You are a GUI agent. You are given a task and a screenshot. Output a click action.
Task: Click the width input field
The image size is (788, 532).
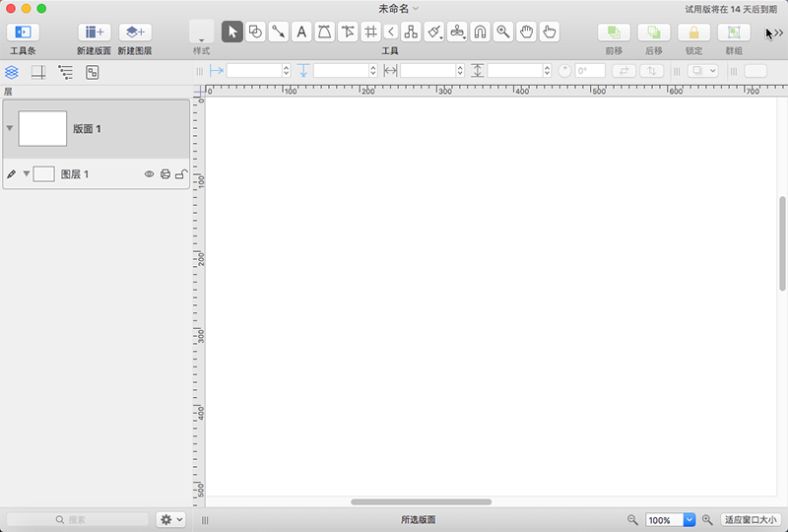click(x=428, y=71)
